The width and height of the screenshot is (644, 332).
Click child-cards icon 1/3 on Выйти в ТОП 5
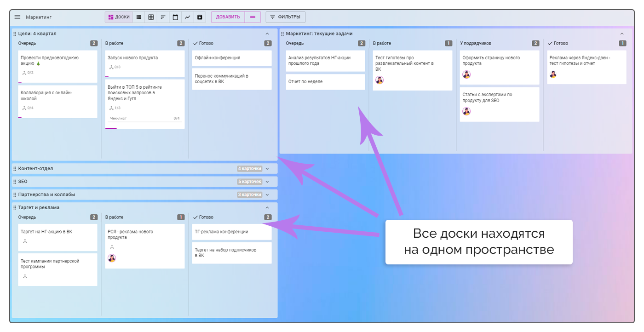click(x=115, y=108)
